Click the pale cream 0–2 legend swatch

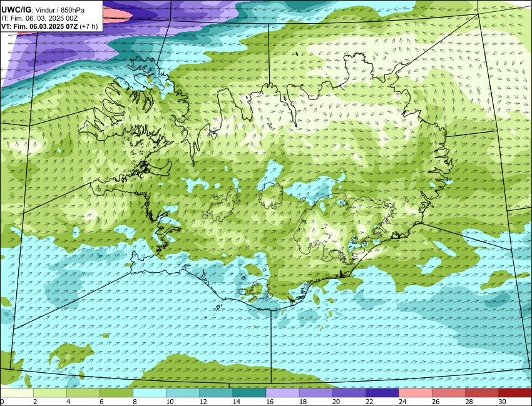click(x=17, y=393)
